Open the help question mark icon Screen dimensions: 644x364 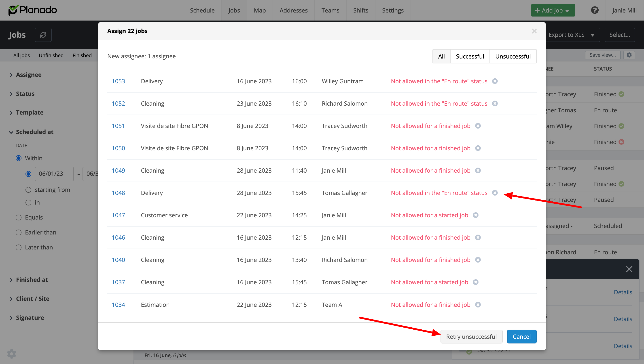pos(595,10)
